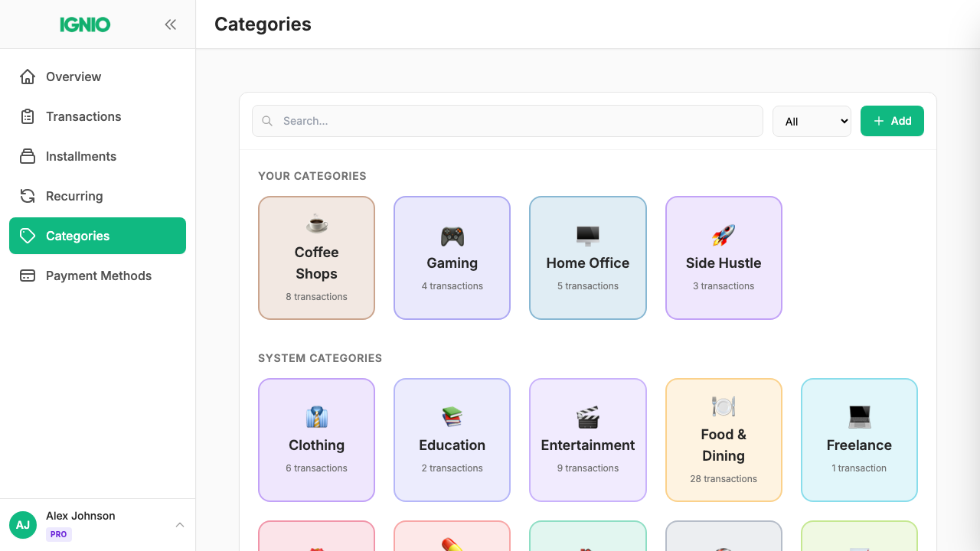Click the lock icon beside Installments
The width and height of the screenshot is (980, 551).
pos(28,156)
